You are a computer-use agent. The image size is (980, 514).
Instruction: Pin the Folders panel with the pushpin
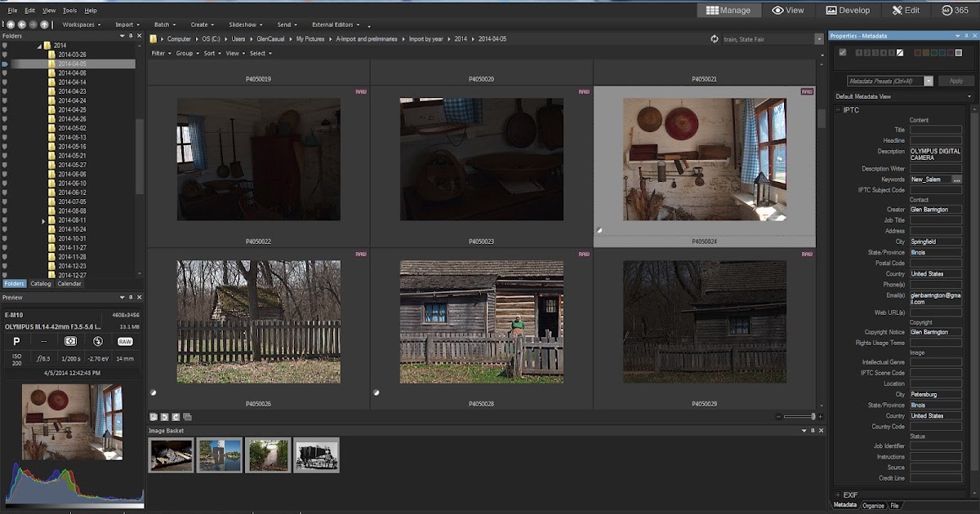(x=131, y=36)
